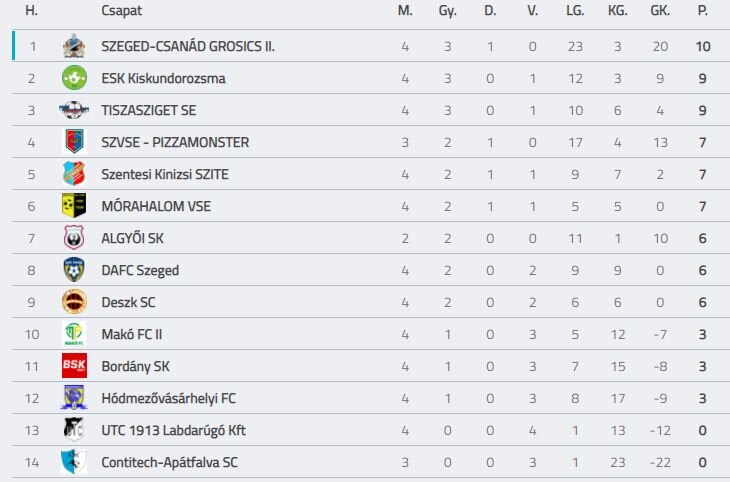This screenshot has width=730, height=482.
Task: Select the Makó FC II crest
Action: [74, 334]
